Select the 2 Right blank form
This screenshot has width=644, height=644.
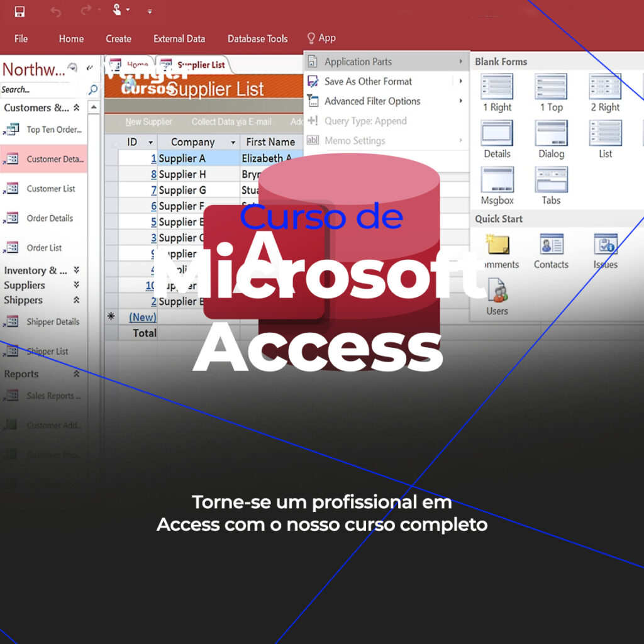[x=605, y=93]
